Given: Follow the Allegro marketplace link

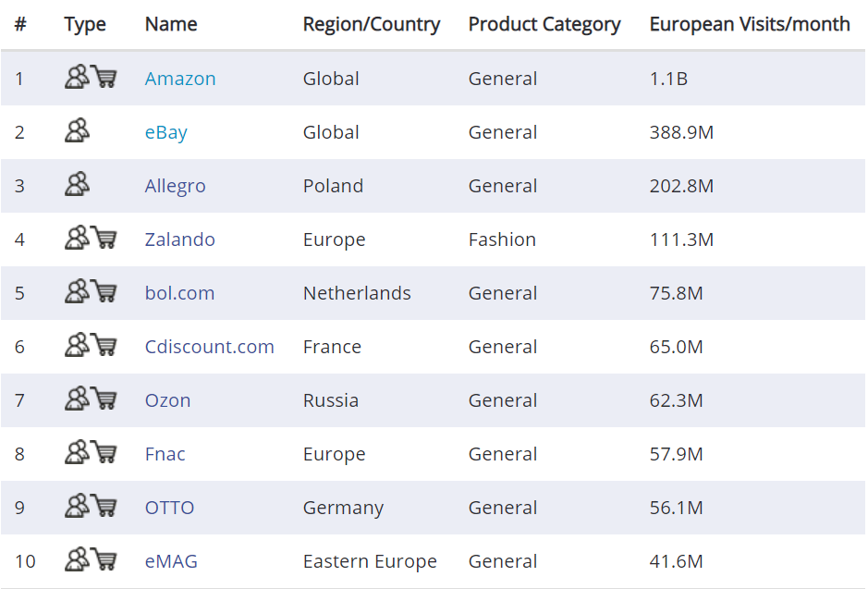Looking at the screenshot, I should [x=175, y=186].
